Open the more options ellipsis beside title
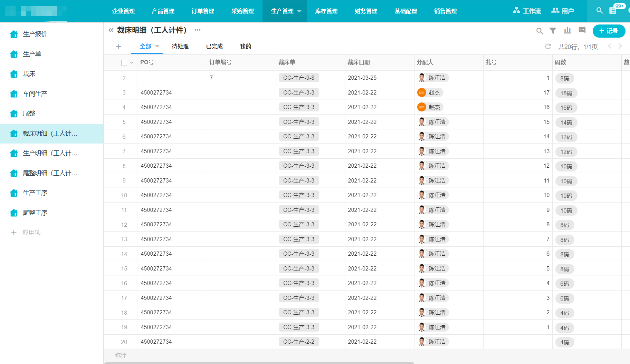630x364 pixels. 198,30
